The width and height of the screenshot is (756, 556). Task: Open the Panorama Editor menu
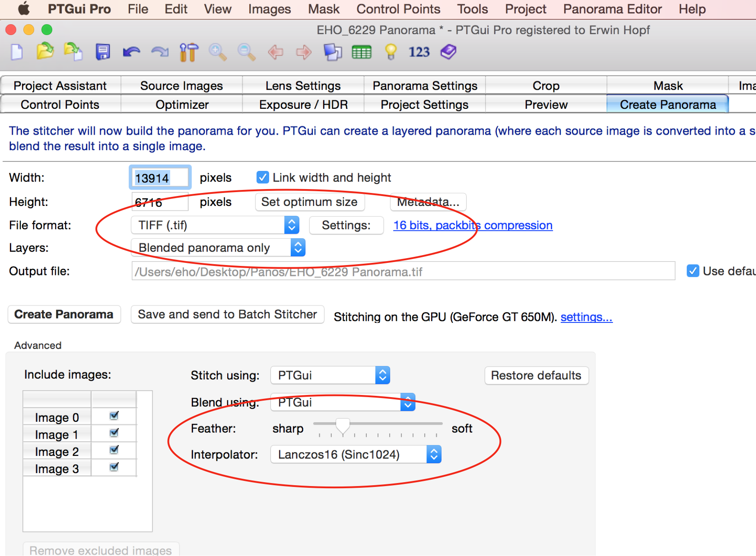point(612,9)
